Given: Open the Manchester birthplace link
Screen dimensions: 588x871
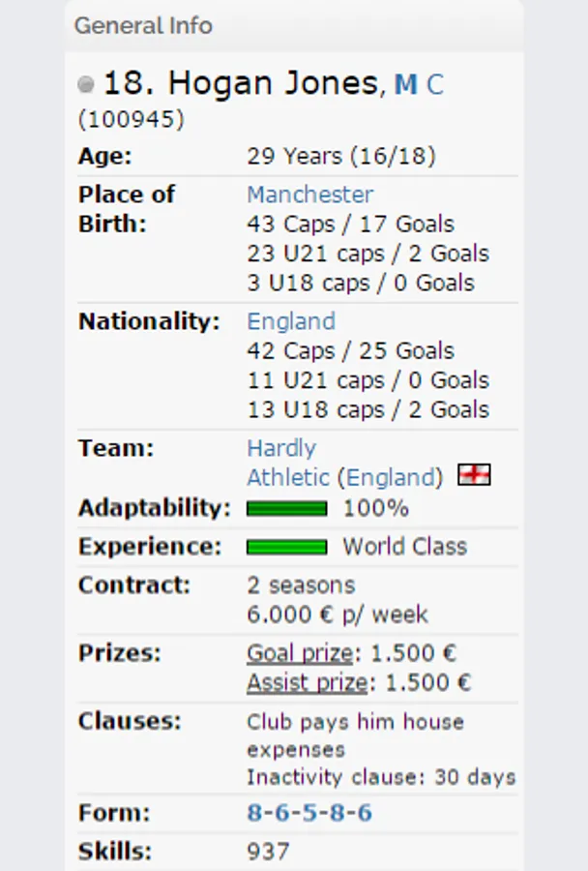Looking at the screenshot, I should (309, 195).
